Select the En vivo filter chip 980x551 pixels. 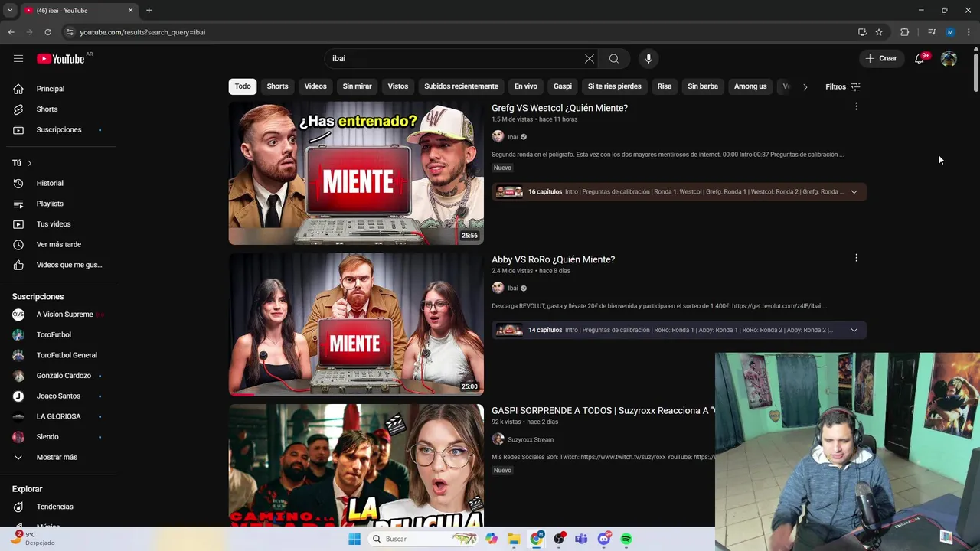point(526,86)
